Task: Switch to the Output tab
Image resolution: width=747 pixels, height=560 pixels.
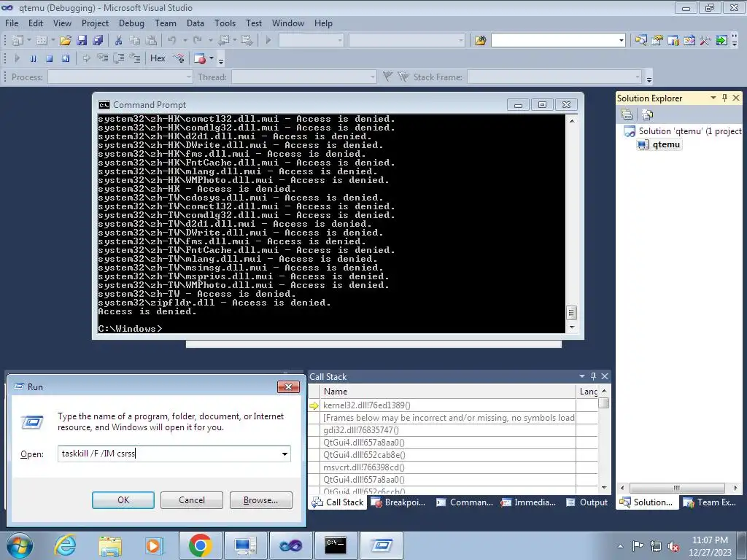Action: 587,502
